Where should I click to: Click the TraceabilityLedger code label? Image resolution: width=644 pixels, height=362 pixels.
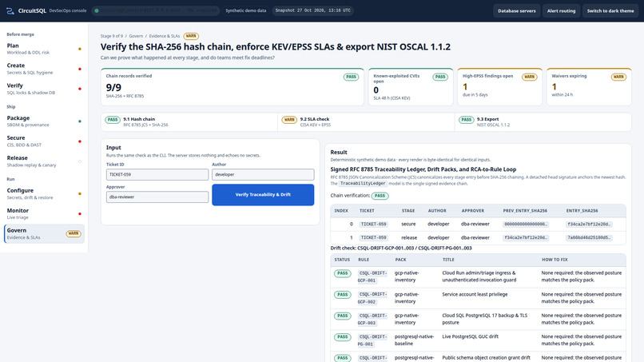pos(363,184)
